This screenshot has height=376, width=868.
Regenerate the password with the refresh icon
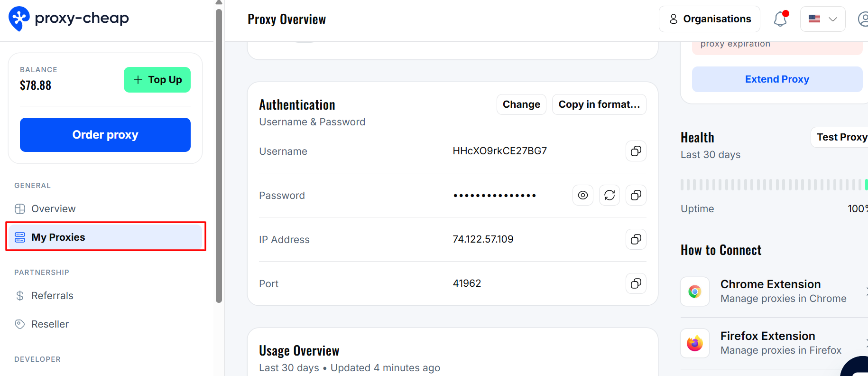[x=609, y=195]
